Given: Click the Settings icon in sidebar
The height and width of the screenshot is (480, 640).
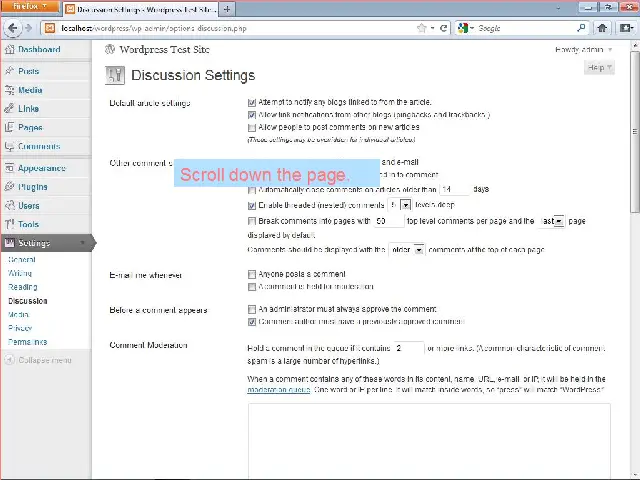Looking at the screenshot, I should [x=9, y=243].
